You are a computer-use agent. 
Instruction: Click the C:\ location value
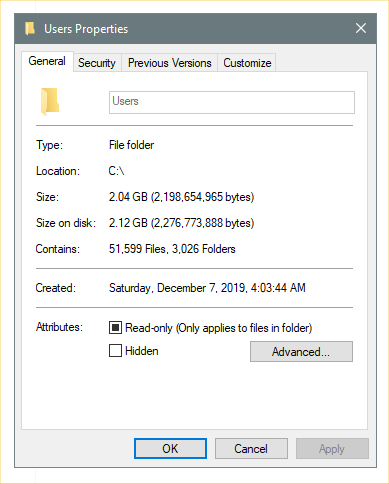[x=116, y=171]
